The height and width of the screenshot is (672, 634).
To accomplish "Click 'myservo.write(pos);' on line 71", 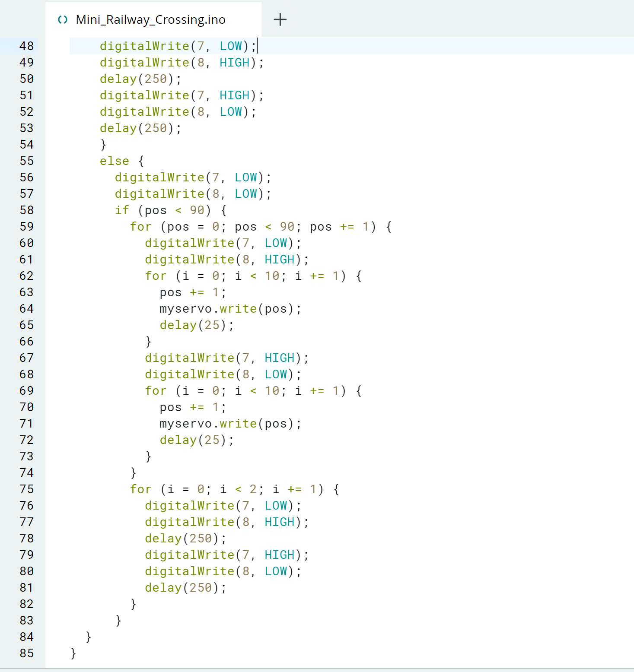I will pyautogui.click(x=230, y=423).
